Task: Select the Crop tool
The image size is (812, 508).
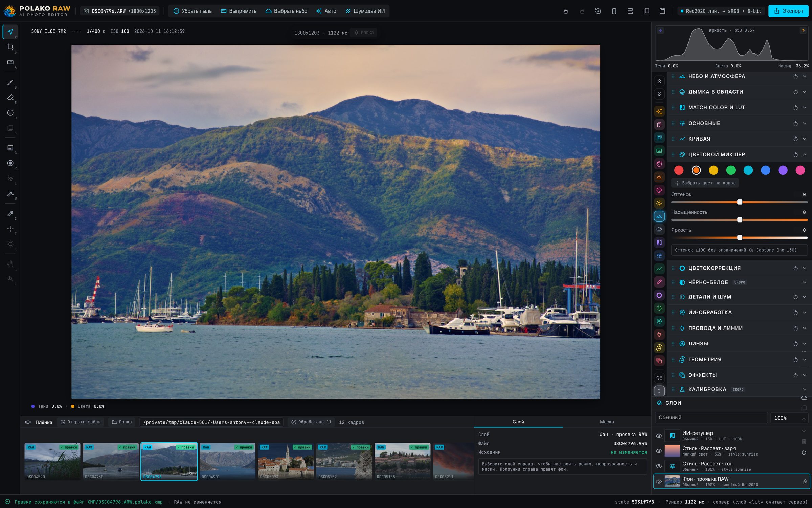Action: 10,47
